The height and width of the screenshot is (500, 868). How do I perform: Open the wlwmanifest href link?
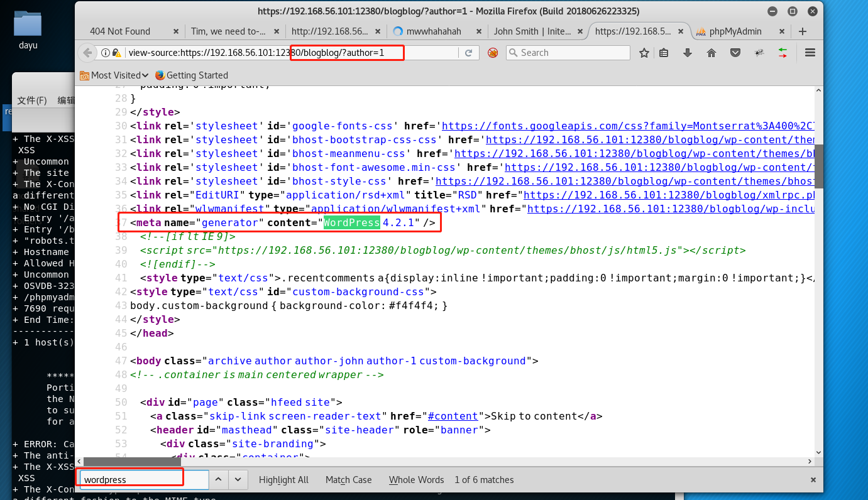click(671, 209)
